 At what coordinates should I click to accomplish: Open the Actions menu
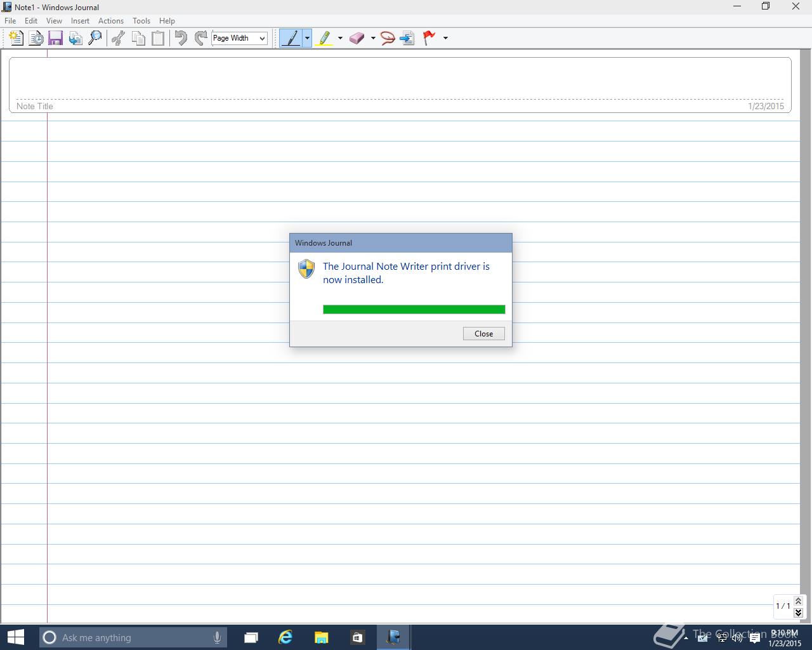(x=111, y=21)
